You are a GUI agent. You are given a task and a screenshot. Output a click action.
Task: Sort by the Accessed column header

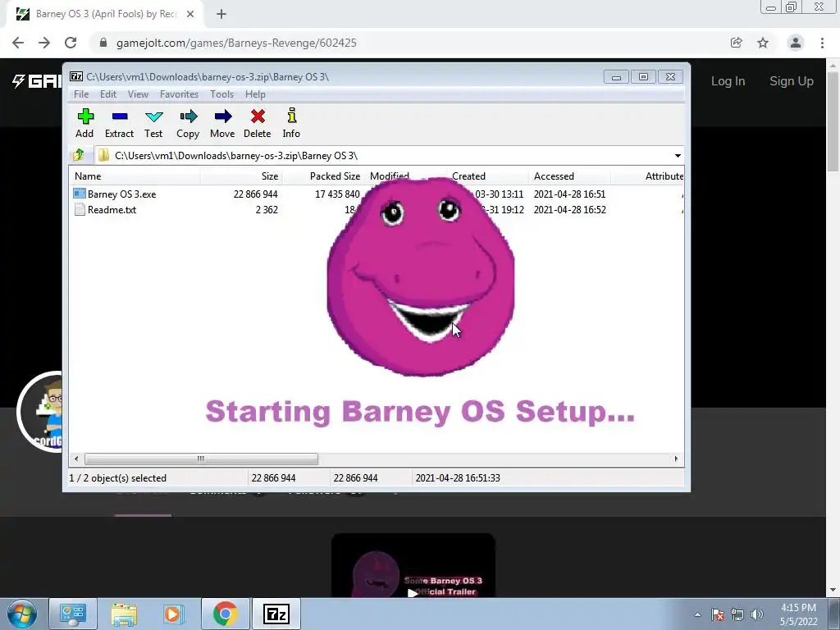569,176
